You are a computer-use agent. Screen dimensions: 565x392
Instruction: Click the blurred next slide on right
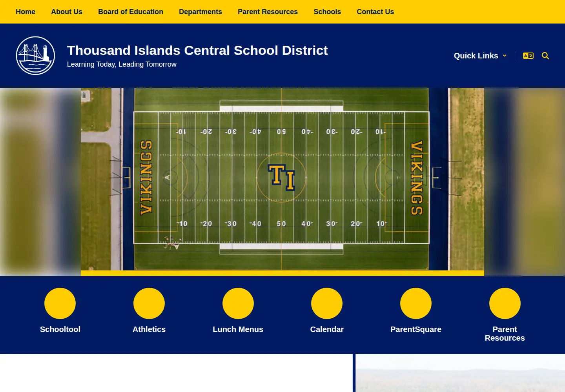tap(525, 181)
